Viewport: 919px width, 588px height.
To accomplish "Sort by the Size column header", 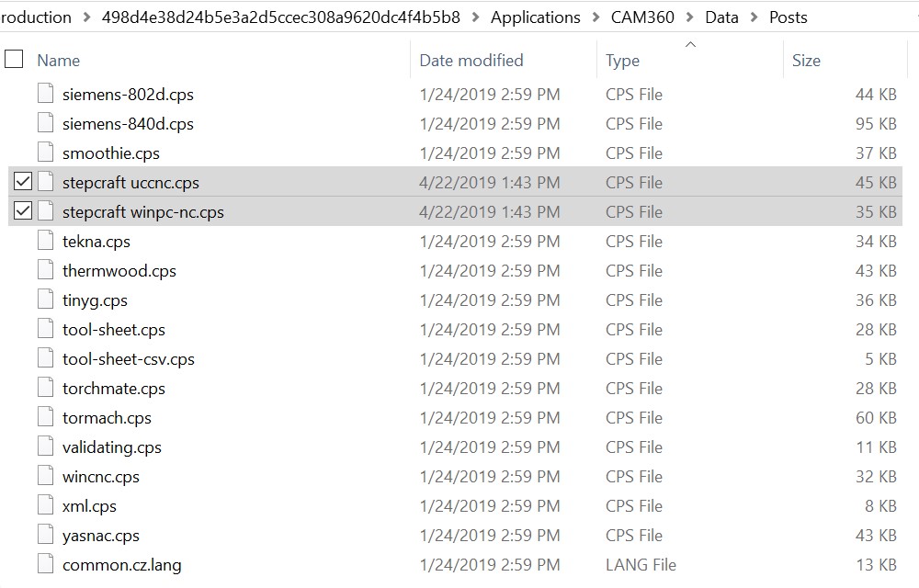I will point(806,61).
